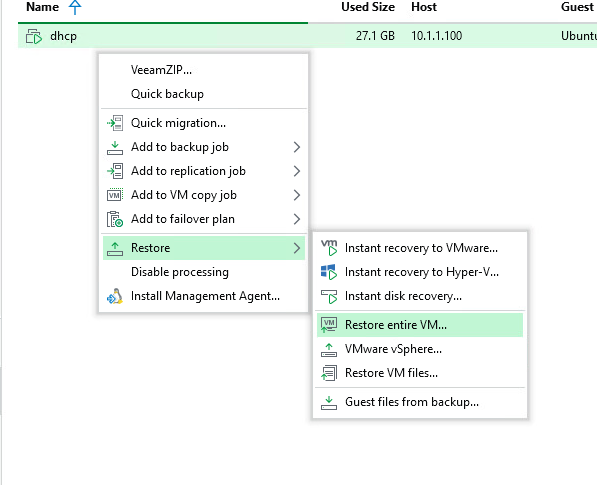Choose VeeamZIP... from the context menu
Image resolution: width=597 pixels, height=485 pixels.
(204, 70)
